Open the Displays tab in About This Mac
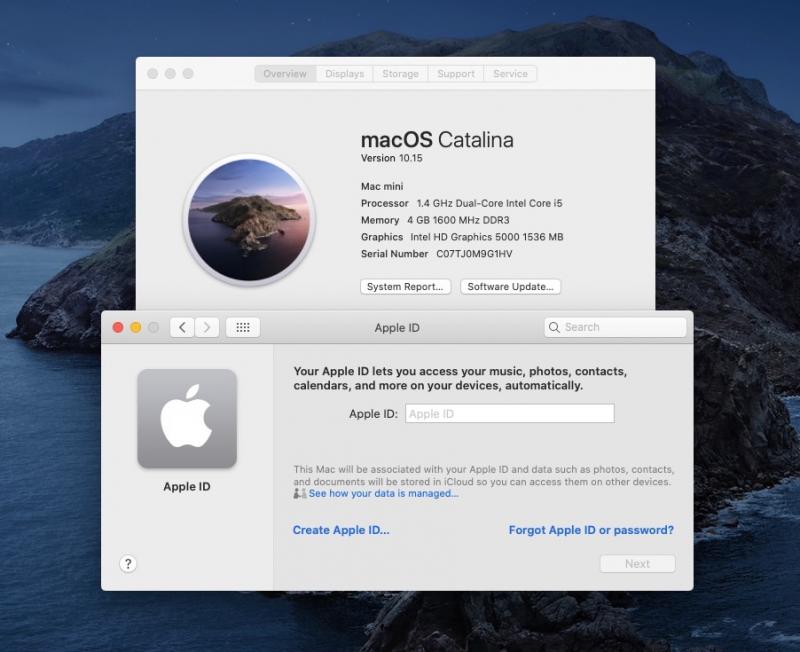800x652 pixels. pyautogui.click(x=345, y=74)
